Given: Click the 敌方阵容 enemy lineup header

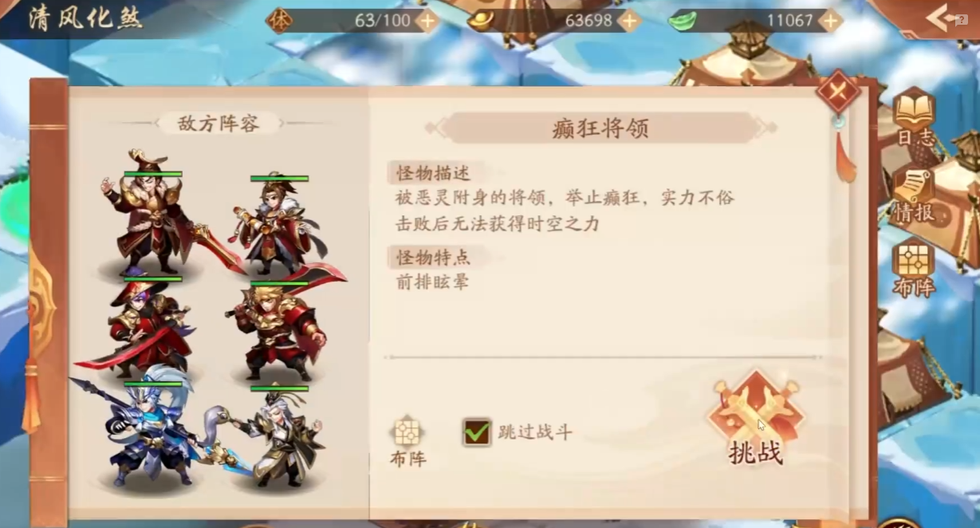Looking at the screenshot, I should (x=218, y=123).
